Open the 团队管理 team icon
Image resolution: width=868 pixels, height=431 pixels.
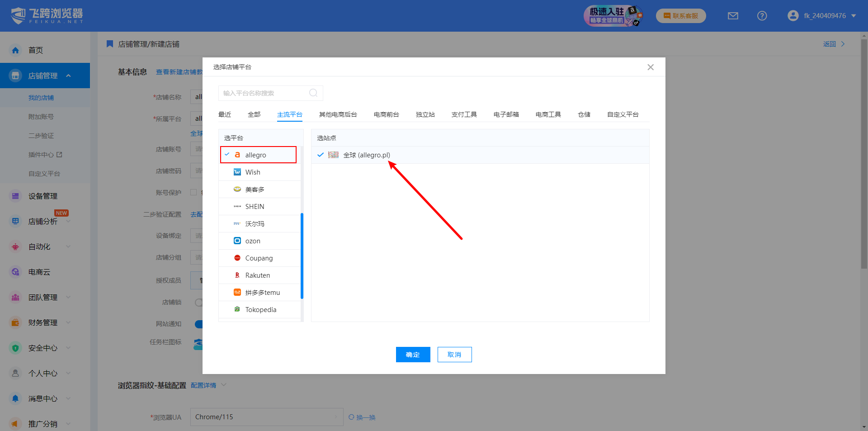[x=15, y=297]
